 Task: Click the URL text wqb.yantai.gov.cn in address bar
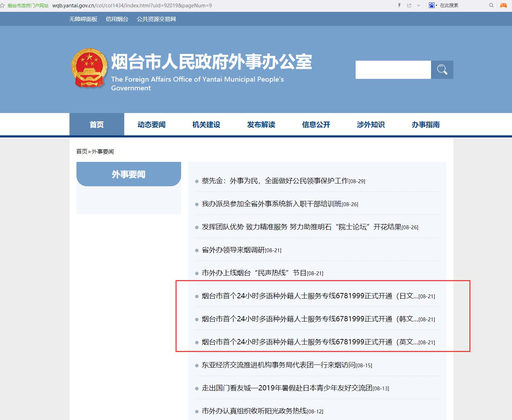click(73, 6)
